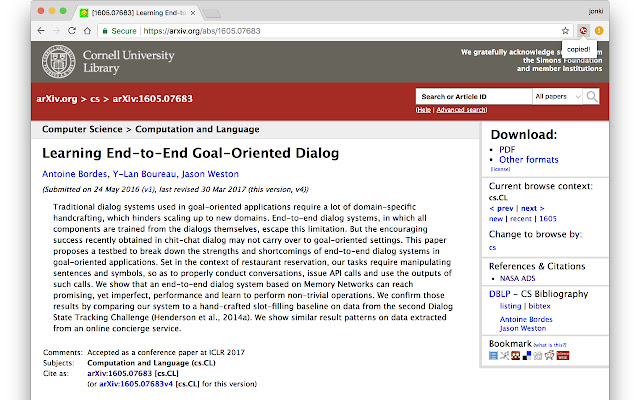The width and height of the screenshot is (640, 400).
Task: Open DBLP Jason Weston link in sidebar
Action: pos(522,328)
